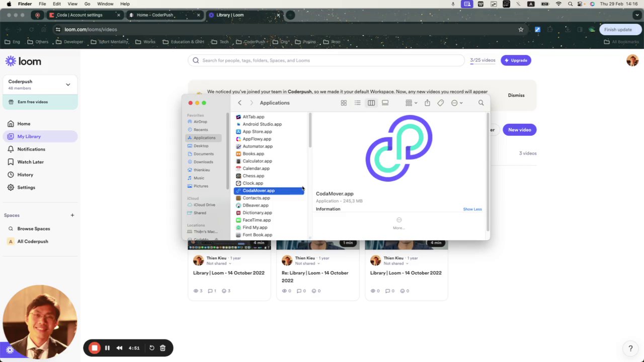644x362 pixels.
Task: Open My Library in Loom sidebar
Action: pyautogui.click(x=40, y=136)
